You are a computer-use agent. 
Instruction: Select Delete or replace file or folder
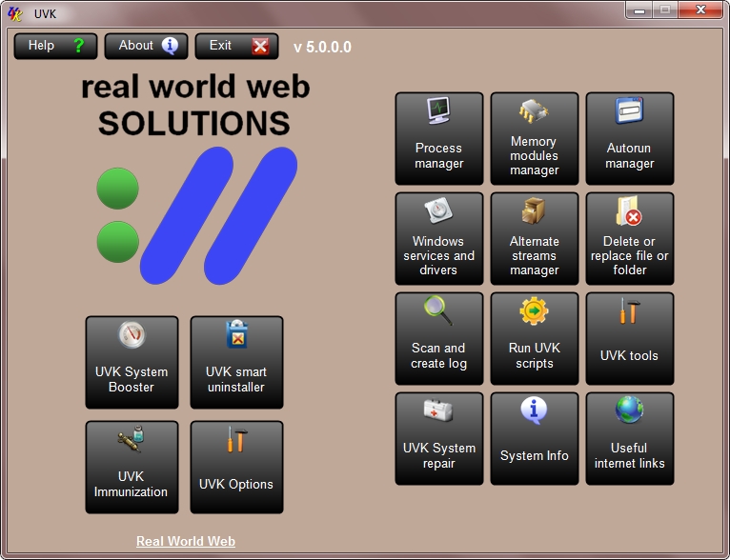pos(629,238)
